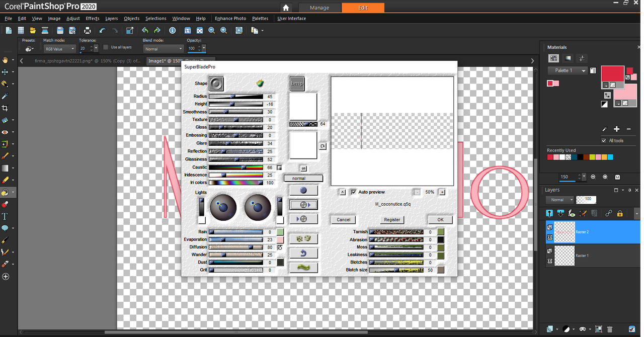Click the Print icon in main toolbar

click(x=88, y=31)
